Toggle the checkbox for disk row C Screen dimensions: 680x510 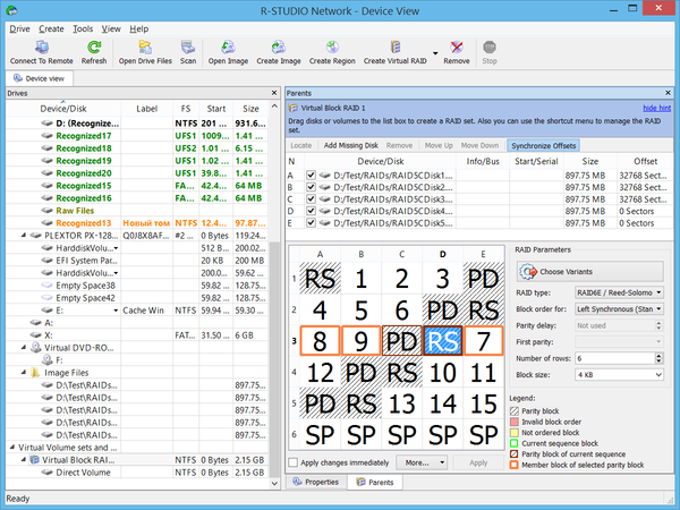pyautogui.click(x=311, y=199)
